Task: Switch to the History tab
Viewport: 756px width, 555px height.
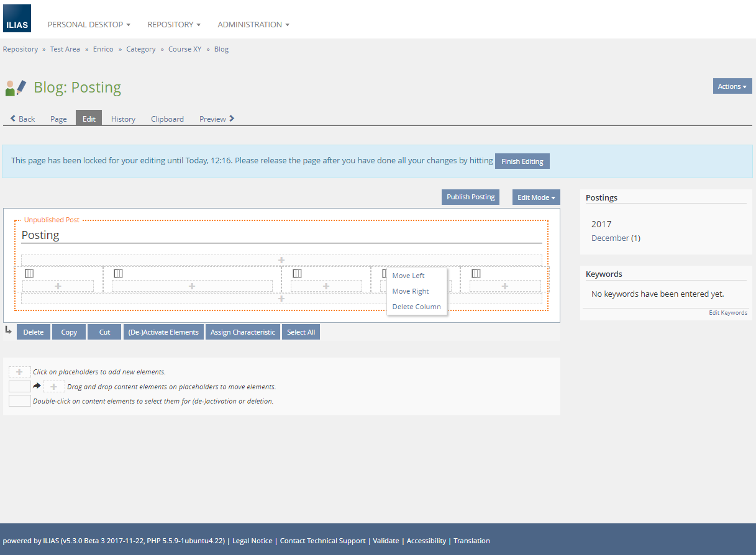Action: coord(123,119)
